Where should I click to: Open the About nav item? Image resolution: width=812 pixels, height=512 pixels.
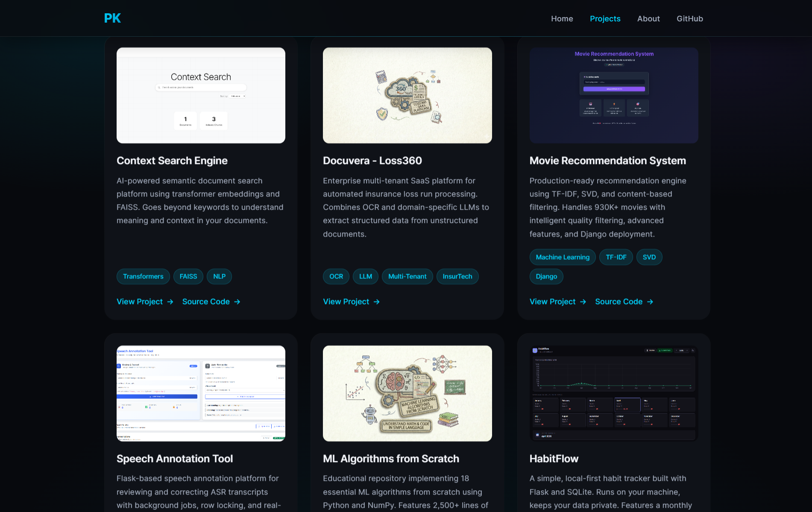coord(648,19)
